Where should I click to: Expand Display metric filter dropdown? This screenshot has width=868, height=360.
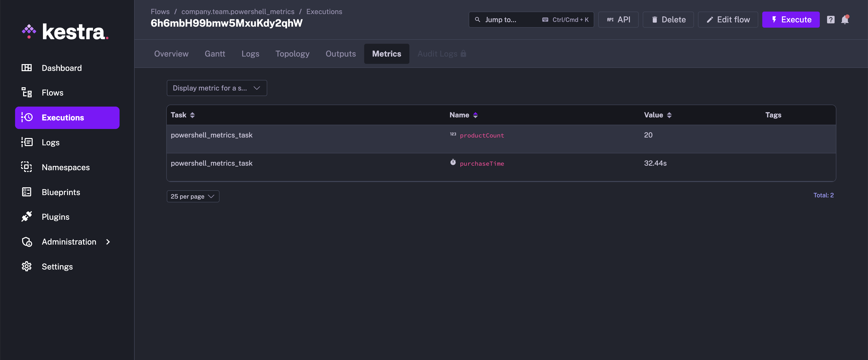tap(216, 87)
